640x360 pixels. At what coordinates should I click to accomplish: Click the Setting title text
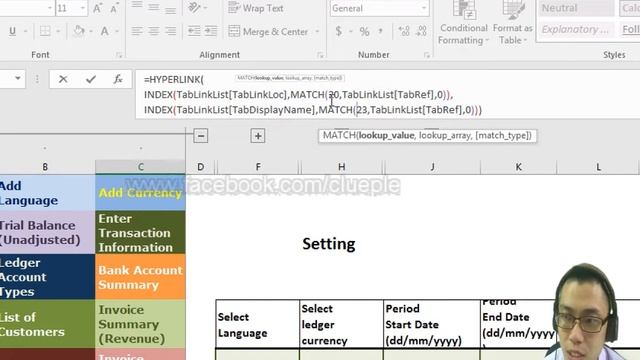(329, 244)
